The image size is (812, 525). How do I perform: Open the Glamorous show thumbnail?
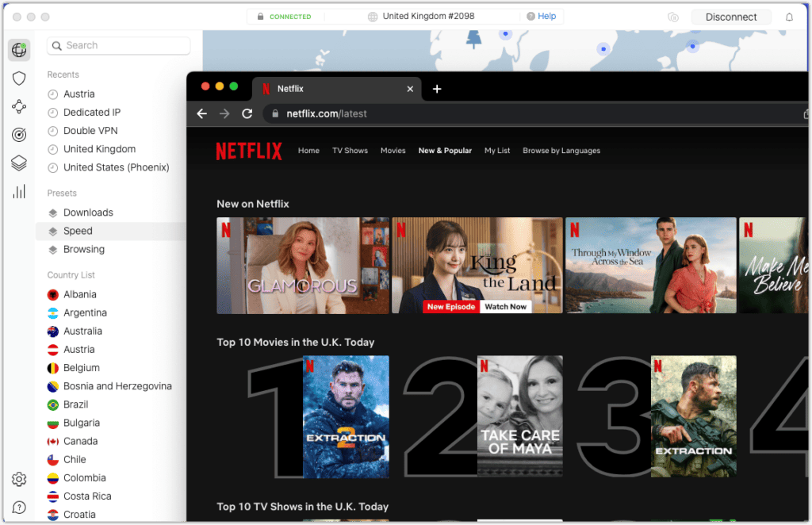303,266
